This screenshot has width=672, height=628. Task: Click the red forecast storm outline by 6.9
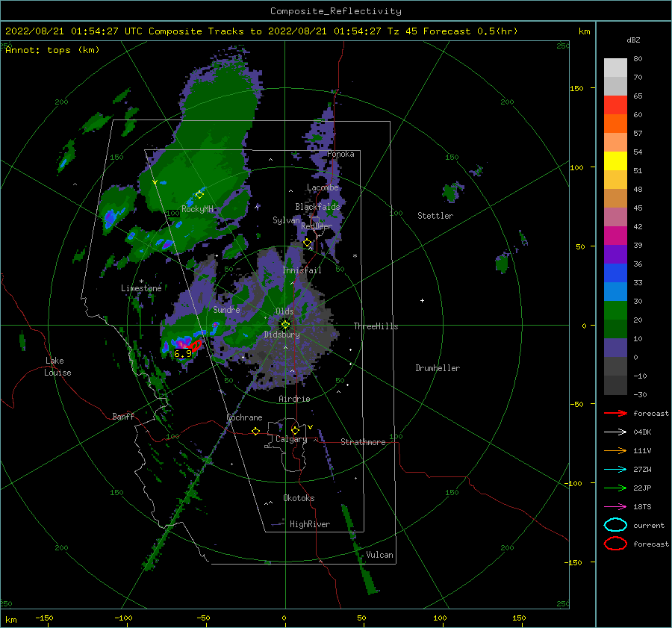[195, 346]
